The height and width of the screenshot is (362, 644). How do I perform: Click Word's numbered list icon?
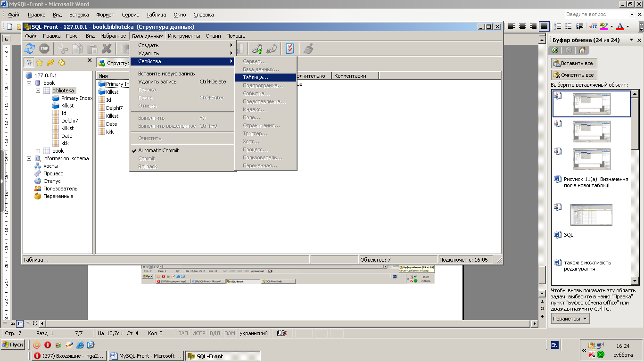pos(558,26)
